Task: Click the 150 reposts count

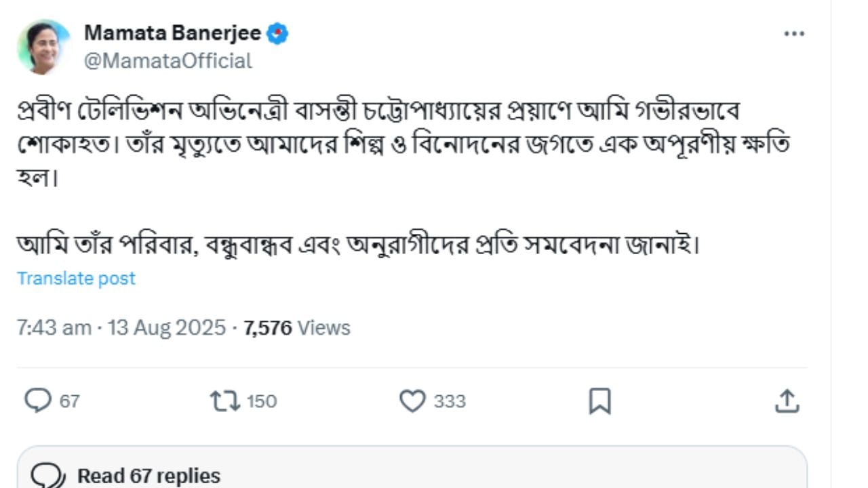Action: 262,401
